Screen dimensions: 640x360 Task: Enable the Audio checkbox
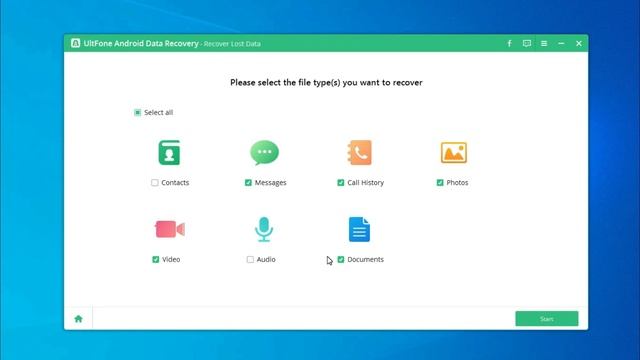click(x=250, y=259)
